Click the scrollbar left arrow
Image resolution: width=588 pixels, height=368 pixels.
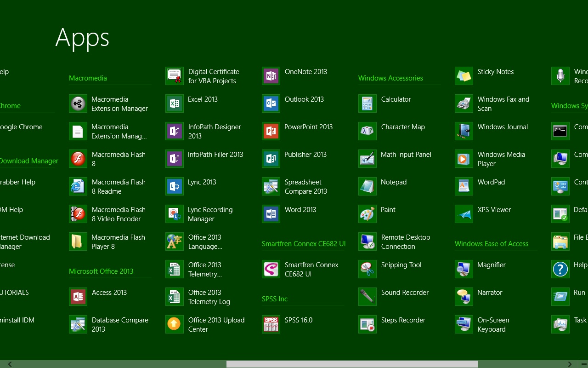click(x=10, y=364)
